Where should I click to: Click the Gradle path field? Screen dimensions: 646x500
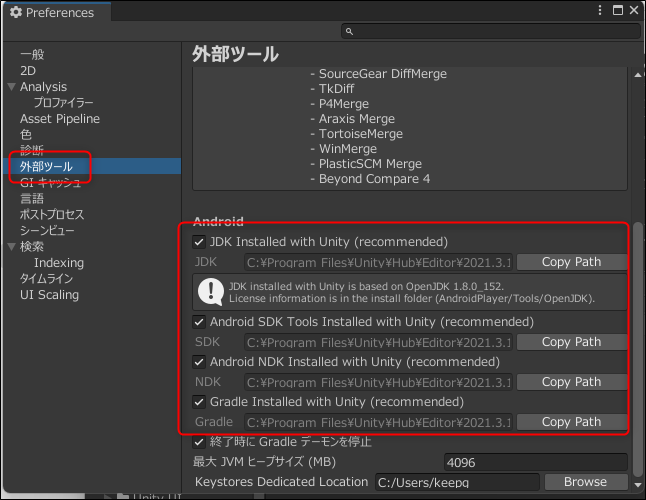point(378,422)
